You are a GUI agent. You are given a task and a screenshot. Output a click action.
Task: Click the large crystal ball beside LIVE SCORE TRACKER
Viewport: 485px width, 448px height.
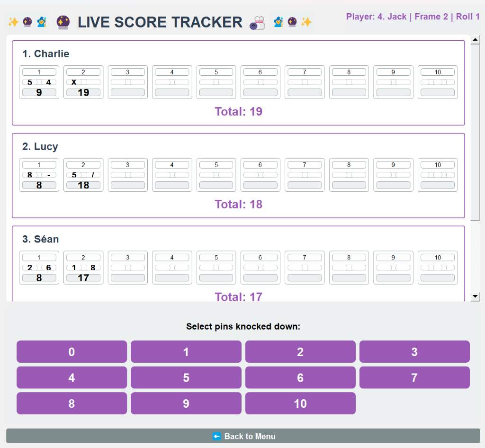click(x=63, y=22)
